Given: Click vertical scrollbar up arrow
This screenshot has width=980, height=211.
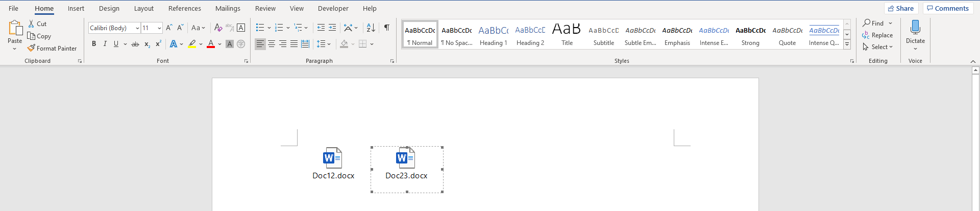Looking at the screenshot, I should click(x=975, y=70).
